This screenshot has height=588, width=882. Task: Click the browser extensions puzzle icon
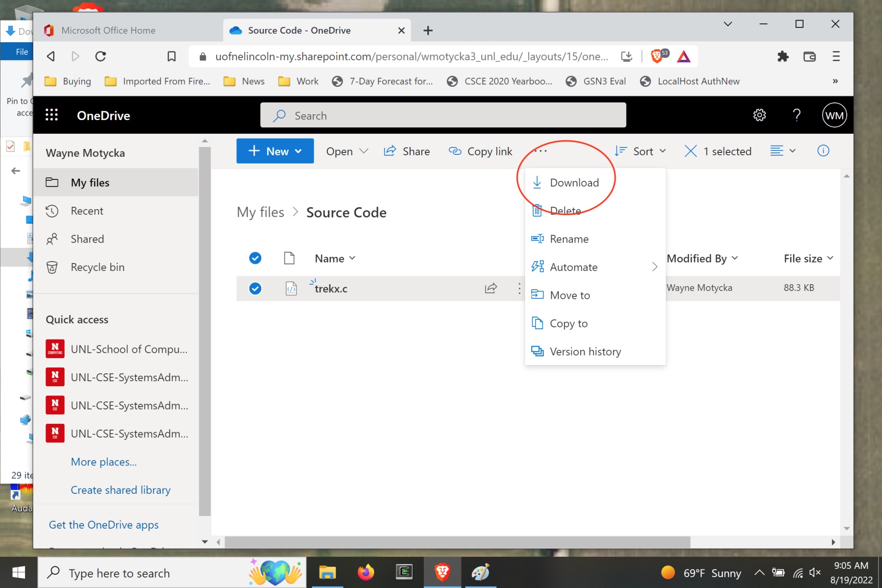pyautogui.click(x=783, y=56)
